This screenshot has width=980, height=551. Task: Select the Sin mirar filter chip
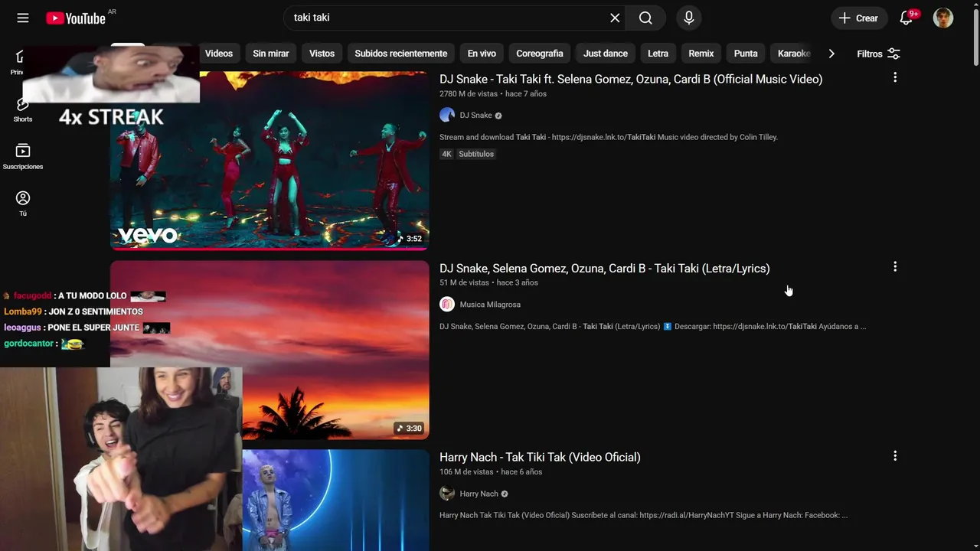(x=271, y=54)
